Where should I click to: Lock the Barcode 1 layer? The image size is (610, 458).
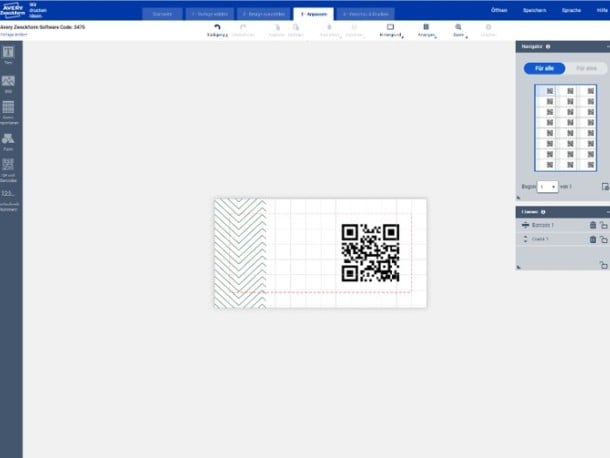point(603,225)
